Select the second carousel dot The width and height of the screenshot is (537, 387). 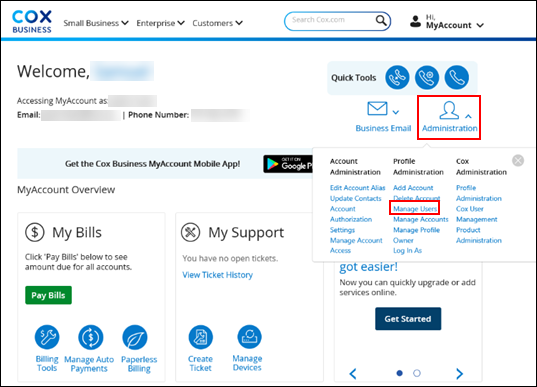tap(417, 373)
